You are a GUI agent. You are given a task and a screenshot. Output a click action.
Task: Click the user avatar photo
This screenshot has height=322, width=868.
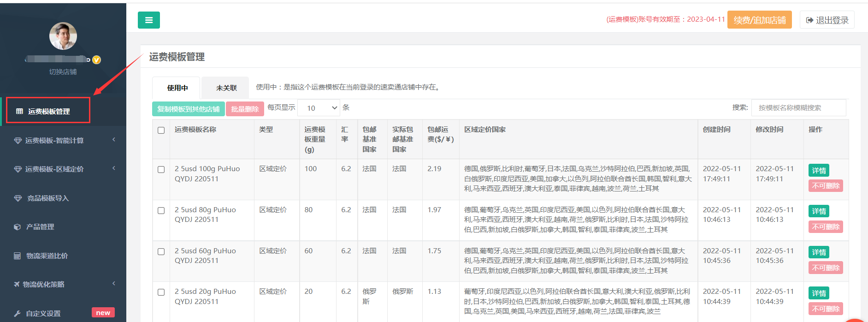click(x=63, y=36)
